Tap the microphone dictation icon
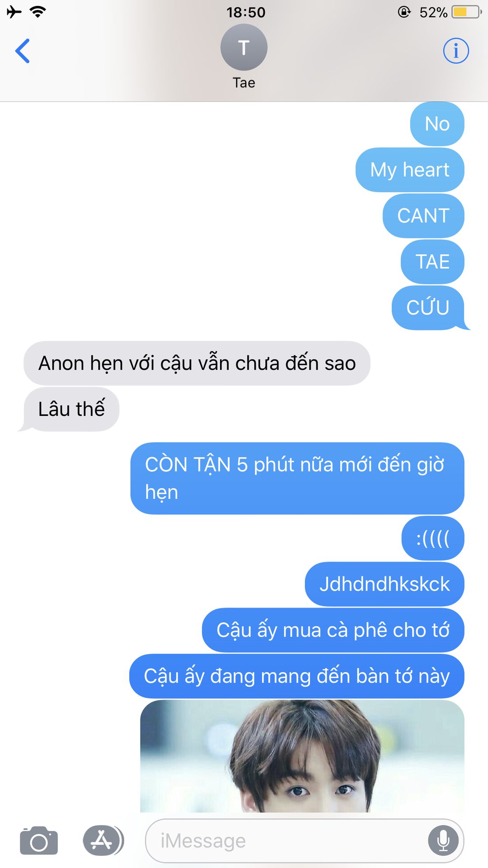The image size is (488, 868). tap(443, 840)
